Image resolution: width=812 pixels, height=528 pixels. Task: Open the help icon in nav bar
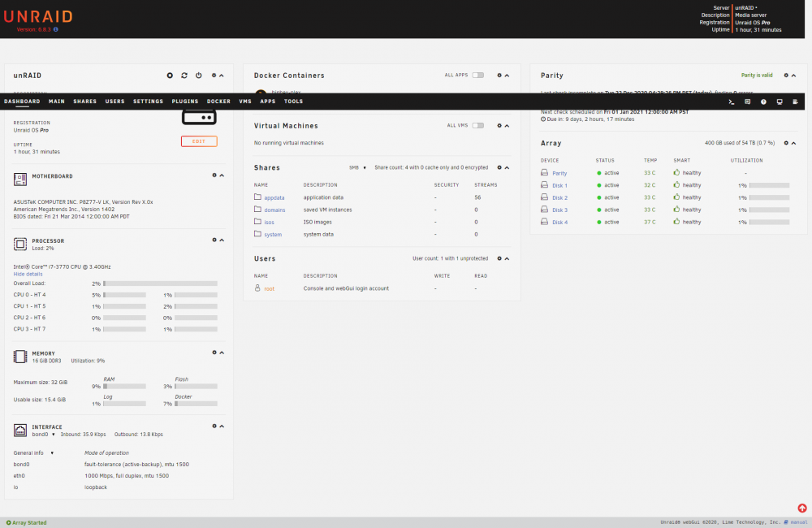(763, 102)
